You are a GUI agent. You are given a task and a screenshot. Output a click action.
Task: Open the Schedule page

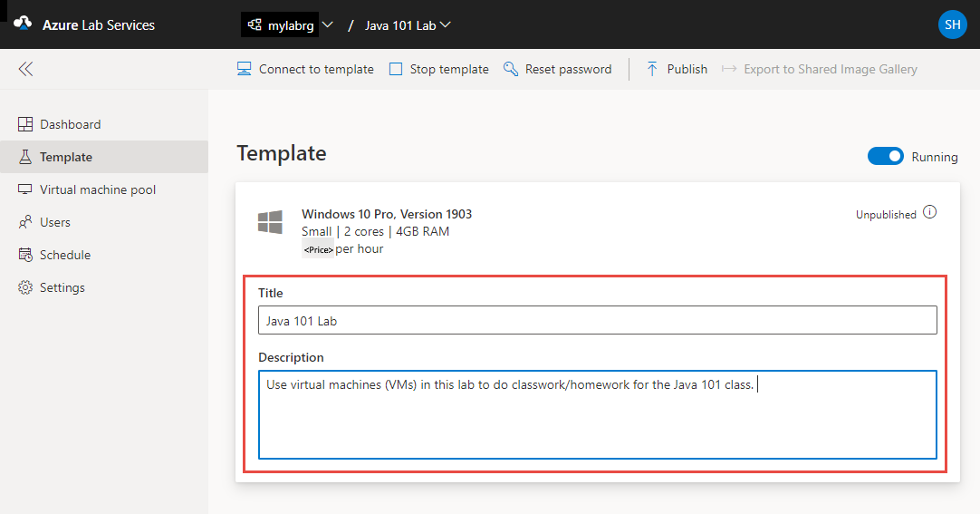(x=65, y=255)
